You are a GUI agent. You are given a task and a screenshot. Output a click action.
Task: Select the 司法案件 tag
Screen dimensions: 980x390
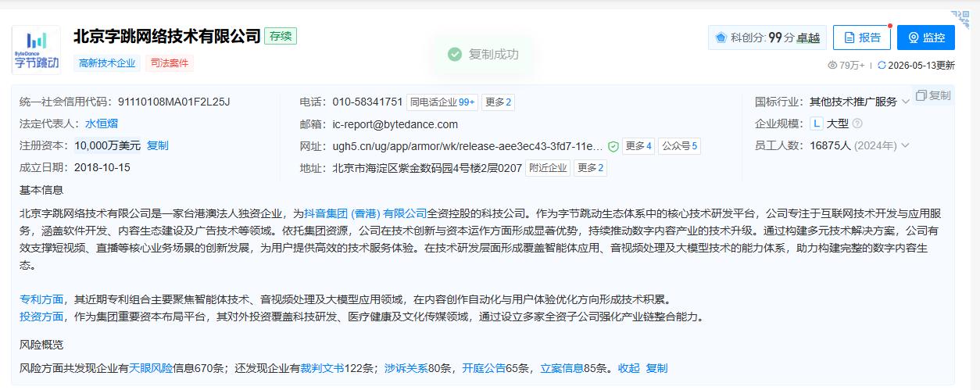click(170, 63)
